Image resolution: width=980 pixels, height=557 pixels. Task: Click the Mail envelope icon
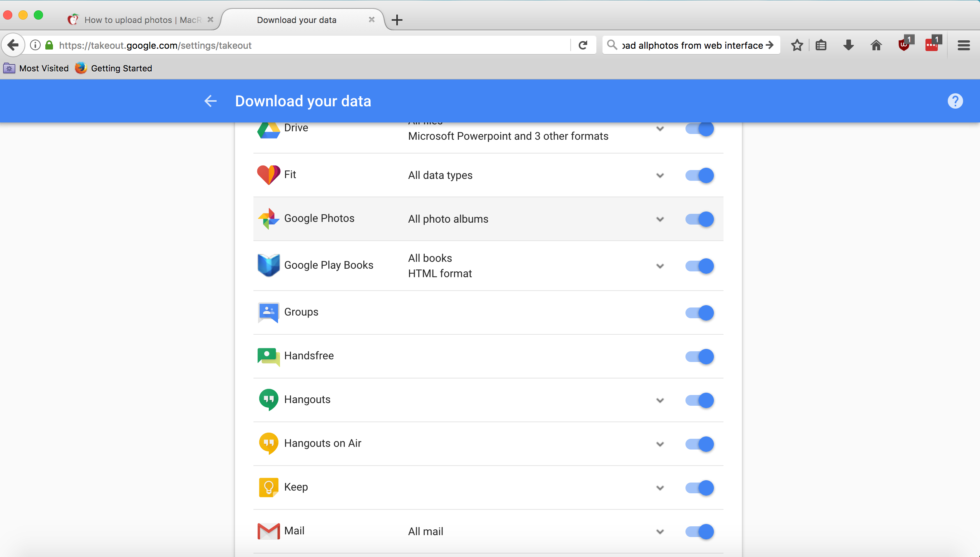pyautogui.click(x=268, y=531)
